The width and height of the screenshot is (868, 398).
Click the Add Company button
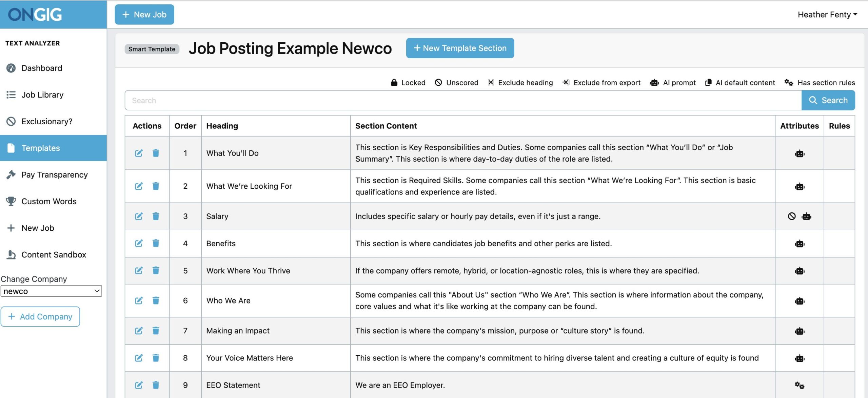(40, 316)
